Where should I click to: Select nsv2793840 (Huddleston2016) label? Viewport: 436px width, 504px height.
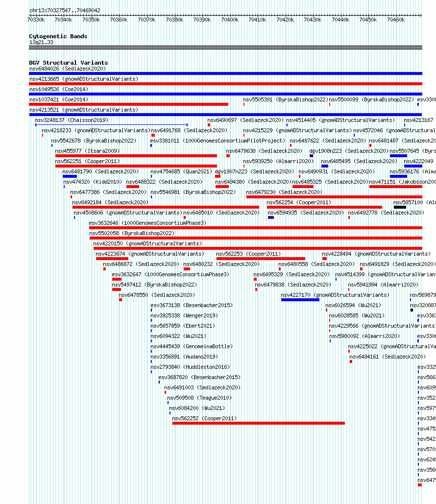point(190,367)
